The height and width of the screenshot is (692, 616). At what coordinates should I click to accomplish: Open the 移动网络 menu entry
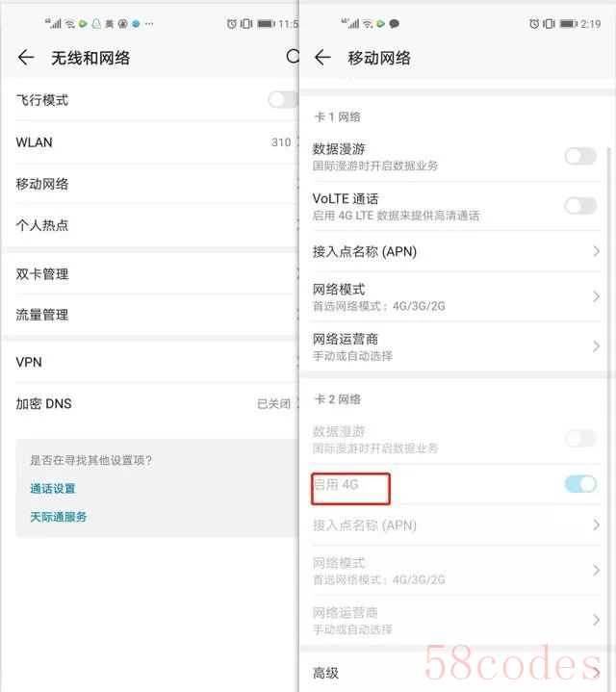click(x=150, y=184)
